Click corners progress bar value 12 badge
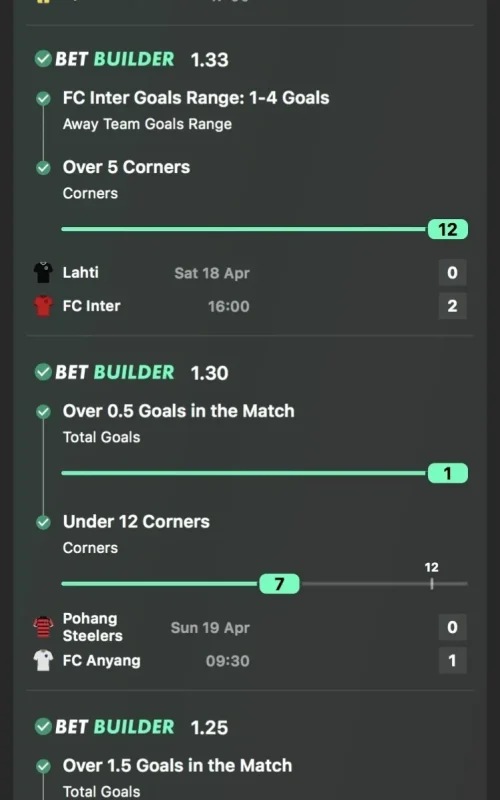500x800 pixels. point(447,230)
